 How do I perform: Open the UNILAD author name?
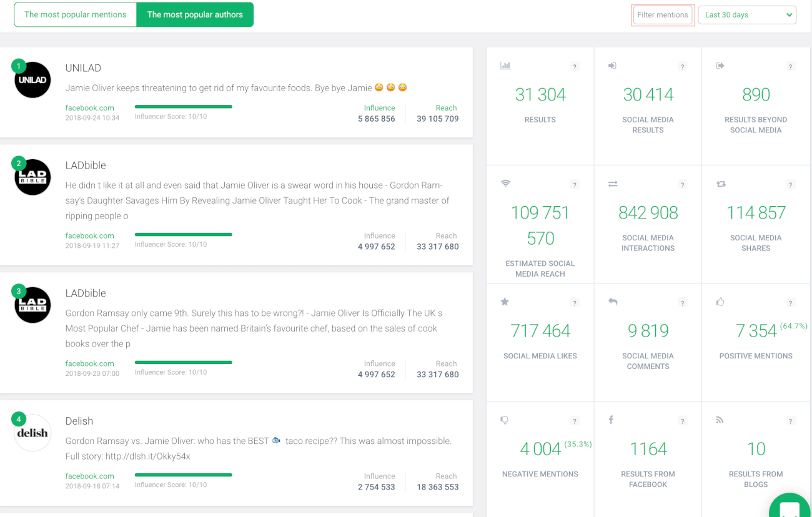coord(83,68)
